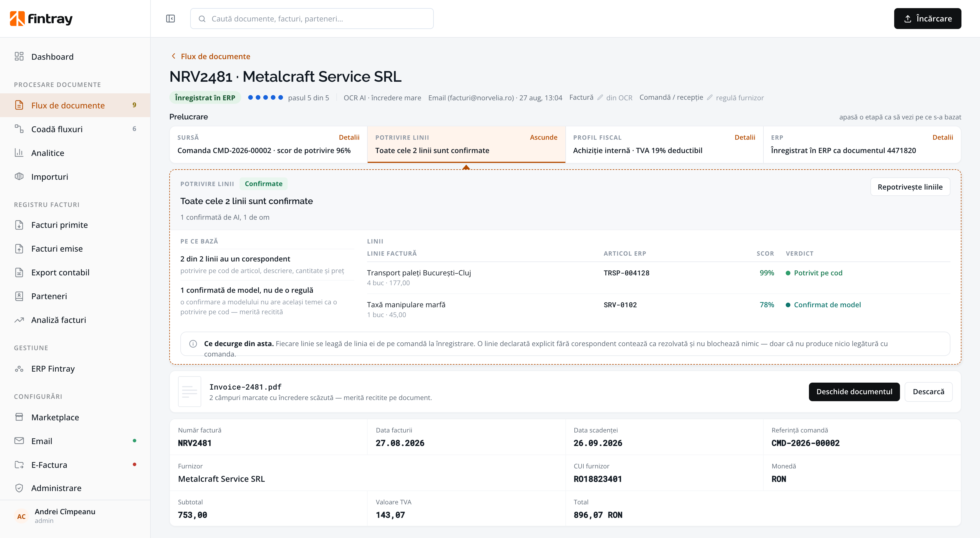Click article code TRSP-004128

[626, 273]
